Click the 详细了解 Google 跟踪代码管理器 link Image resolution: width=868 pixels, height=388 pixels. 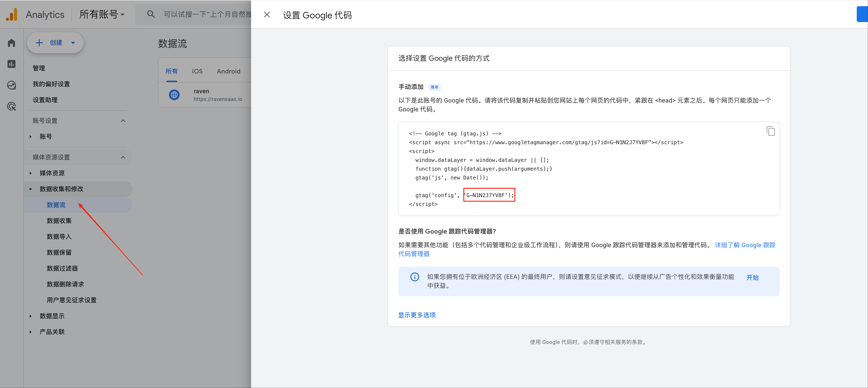click(745, 245)
